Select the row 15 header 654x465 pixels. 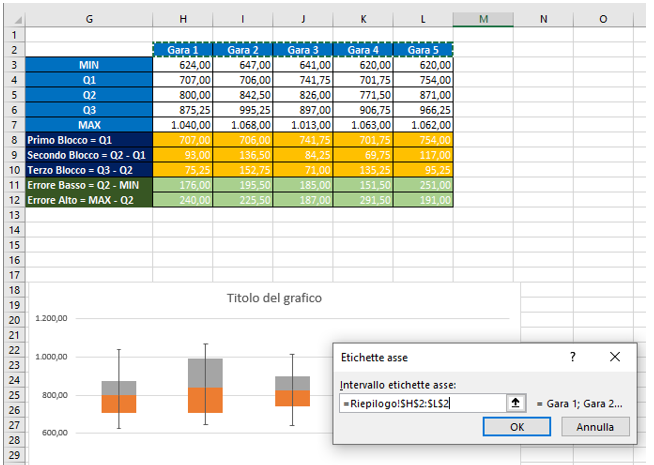[x=14, y=245]
